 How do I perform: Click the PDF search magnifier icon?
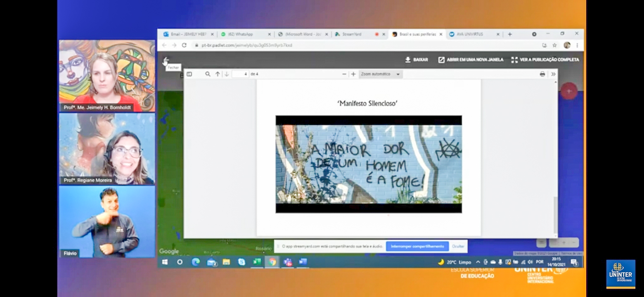pos(208,74)
